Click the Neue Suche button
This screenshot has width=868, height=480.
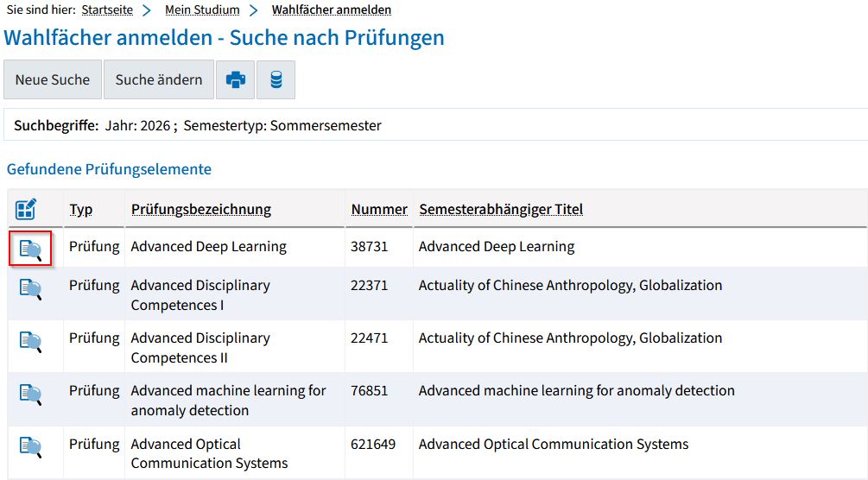[53, 79]
